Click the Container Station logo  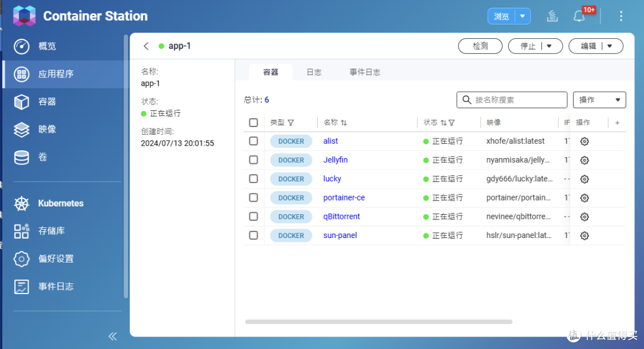(24, 16)
